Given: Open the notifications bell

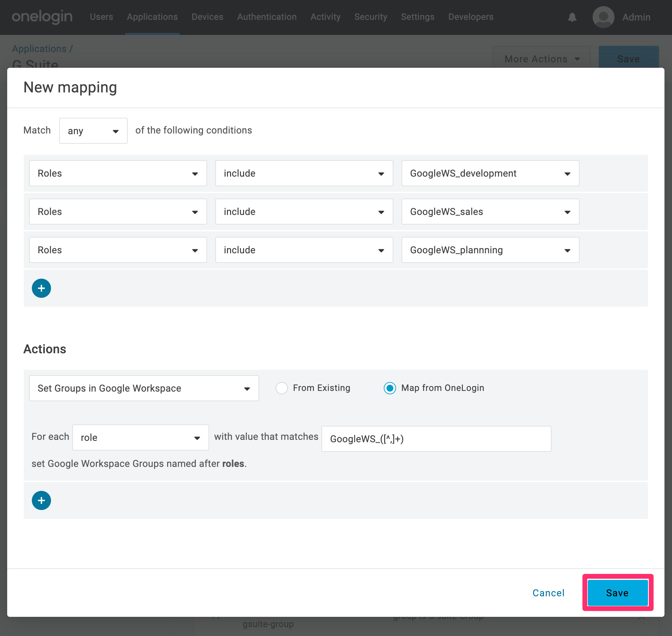Looking at the screenshot, I should (x=572, y=17).
